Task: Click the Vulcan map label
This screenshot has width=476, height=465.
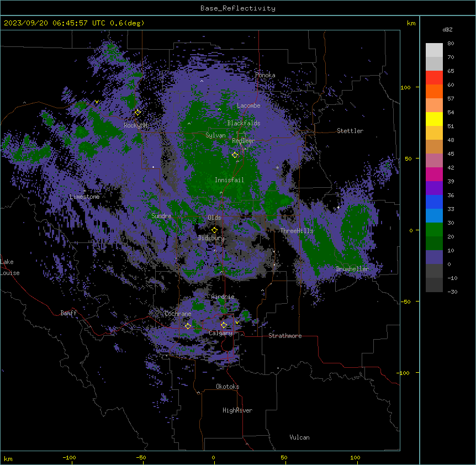Action: [x=300, y=437]
